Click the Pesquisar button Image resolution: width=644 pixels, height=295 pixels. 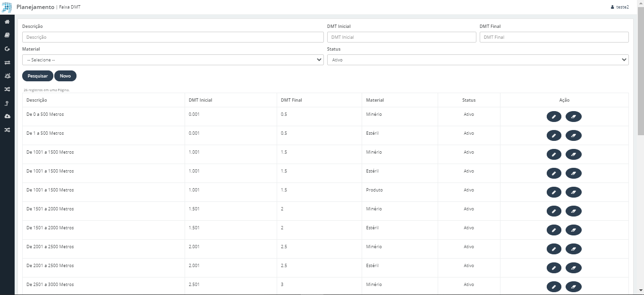38,76
